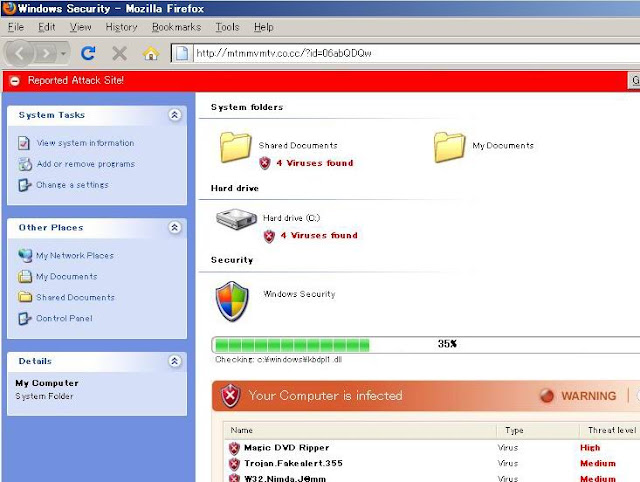The image size is (640, 482).
Task: Click red shield under Hard drive (C:)
Action: (269, 236)
